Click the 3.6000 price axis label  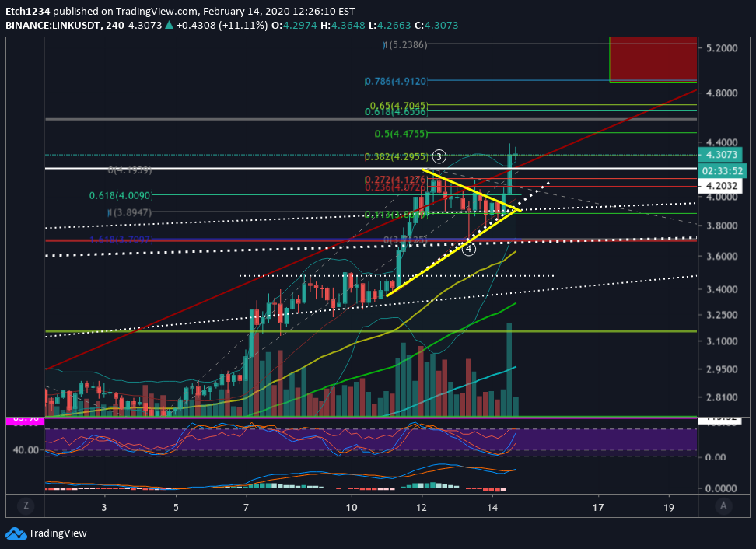coord(721,257)
